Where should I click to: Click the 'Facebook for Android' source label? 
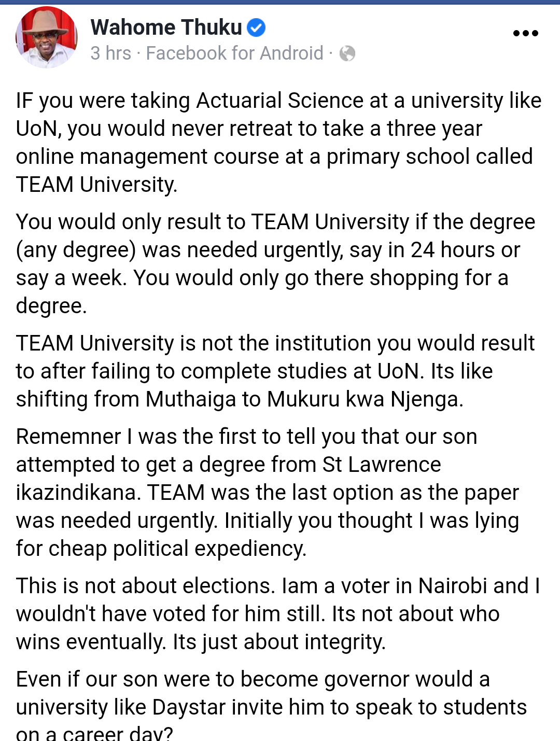(235, 53)
